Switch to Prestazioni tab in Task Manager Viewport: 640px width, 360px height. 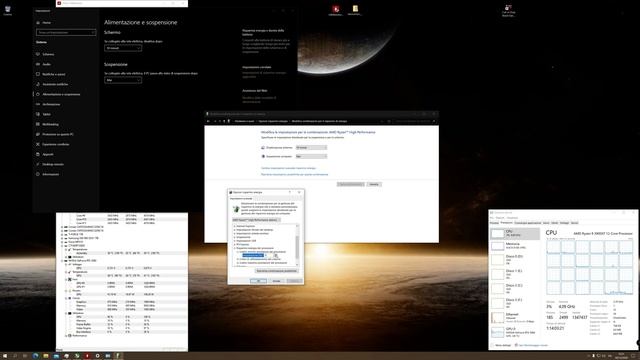507,223
